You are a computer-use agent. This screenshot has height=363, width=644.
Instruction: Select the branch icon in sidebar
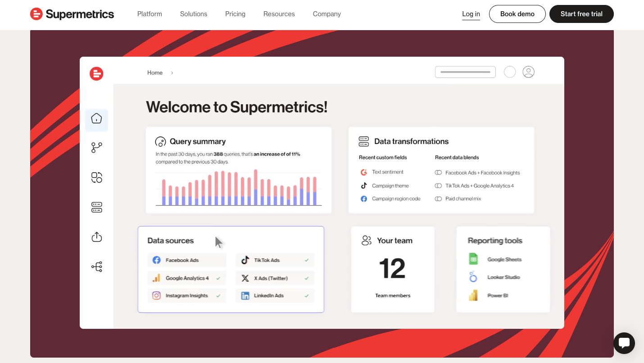coord(96,148)
